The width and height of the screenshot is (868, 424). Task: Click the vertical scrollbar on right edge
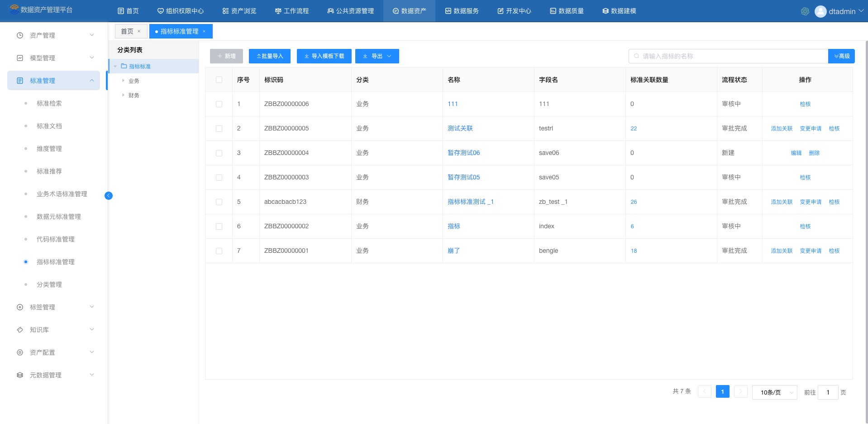pos(866,231)
